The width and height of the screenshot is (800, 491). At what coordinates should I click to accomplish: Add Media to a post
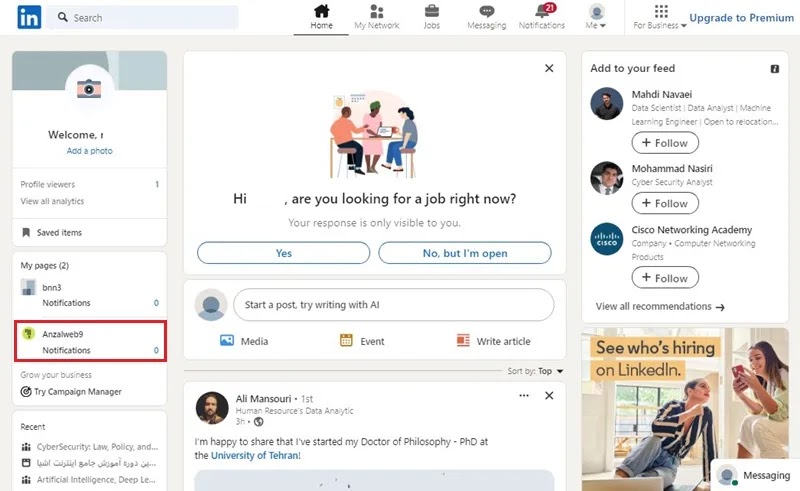[244, 341]
